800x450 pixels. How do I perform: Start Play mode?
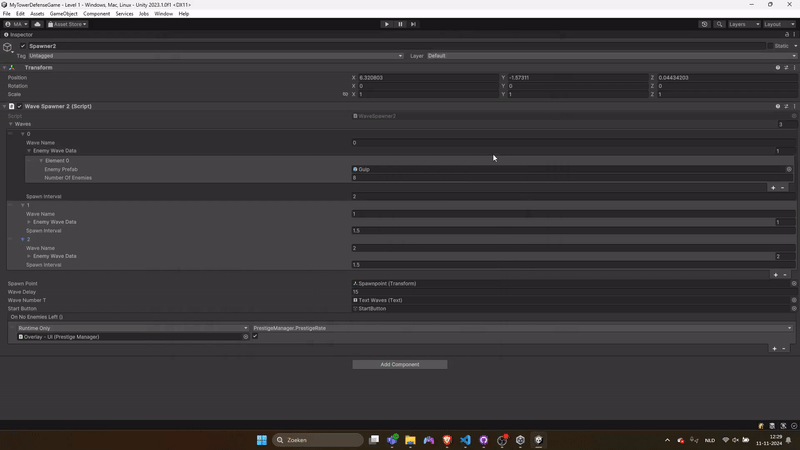tap(387, 24)
